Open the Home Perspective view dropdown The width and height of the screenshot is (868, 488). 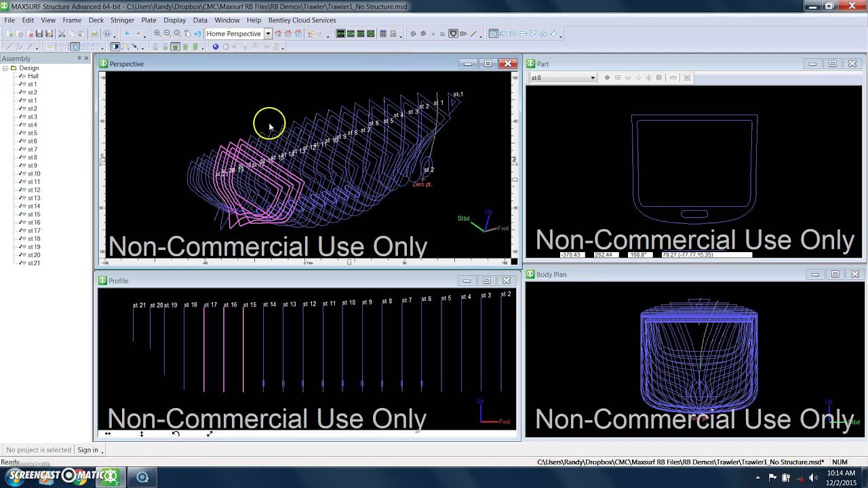269,33
